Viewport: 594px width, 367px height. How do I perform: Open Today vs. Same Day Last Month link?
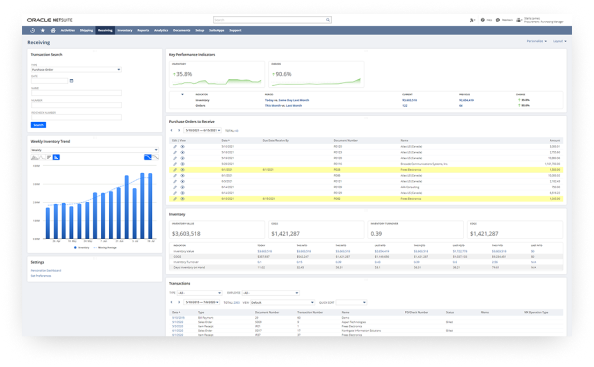(x=287, y=100)
